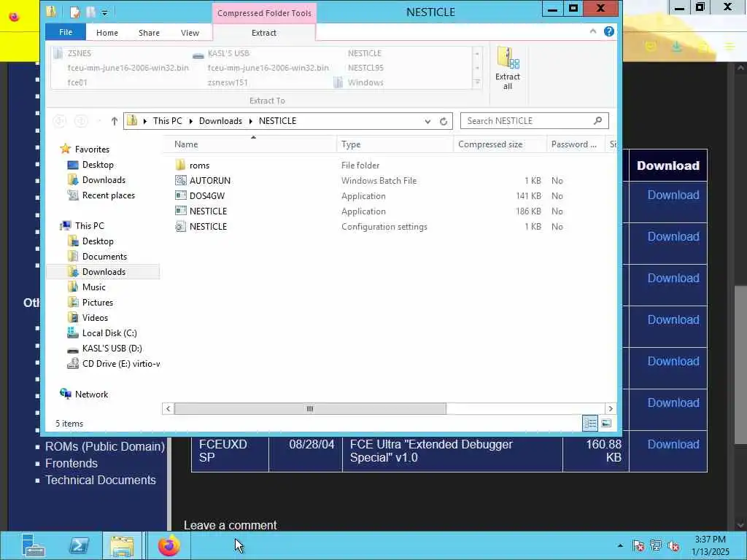Image resolution: width=747 pixels, height=560 pixels.
Task: Click the Compressed Folder Tools tab
Action: (x=264, y=13)
